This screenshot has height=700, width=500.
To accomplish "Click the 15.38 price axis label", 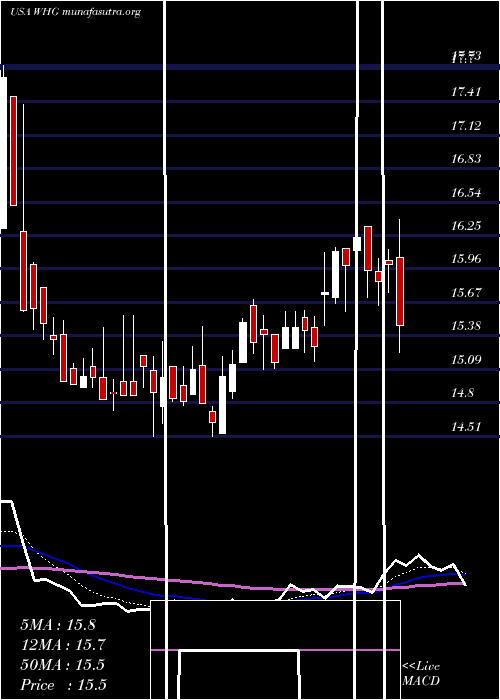I will [466, 326].
